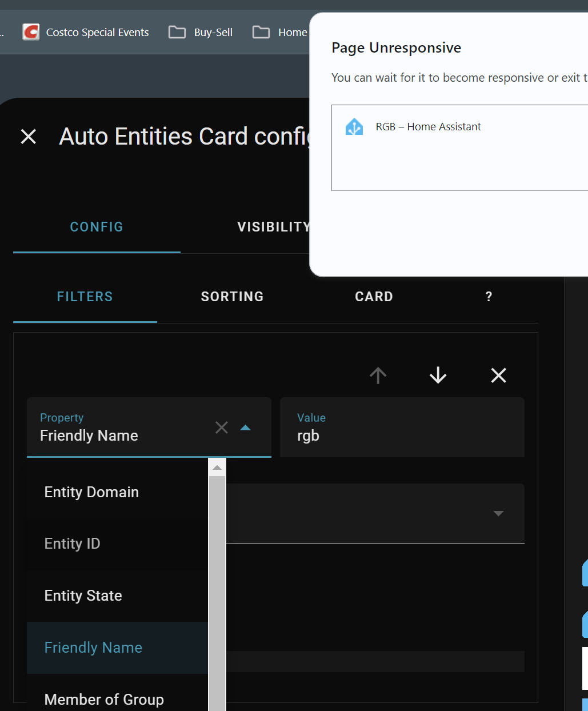Collapse the Property dropdown arrow
The height and width of the screenshot is (711, 588).
(246, 428)
